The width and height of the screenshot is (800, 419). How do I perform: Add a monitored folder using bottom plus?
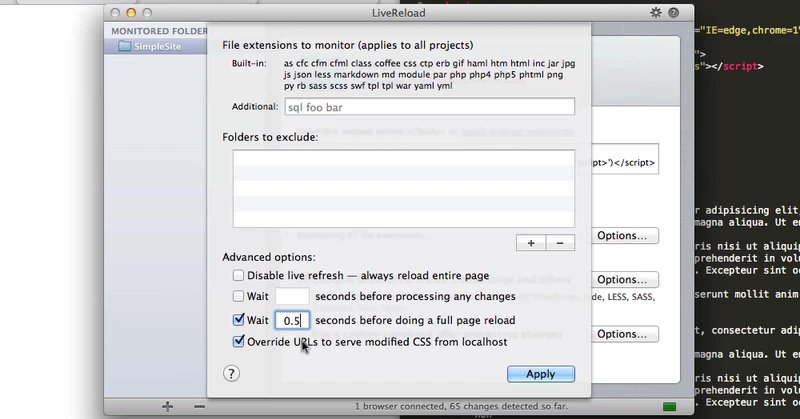coord(167,407)
